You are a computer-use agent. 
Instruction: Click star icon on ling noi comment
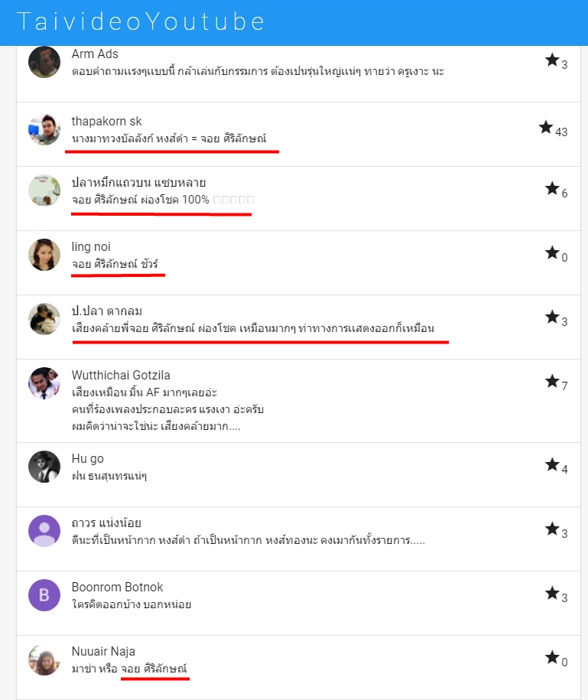[552, 252]
